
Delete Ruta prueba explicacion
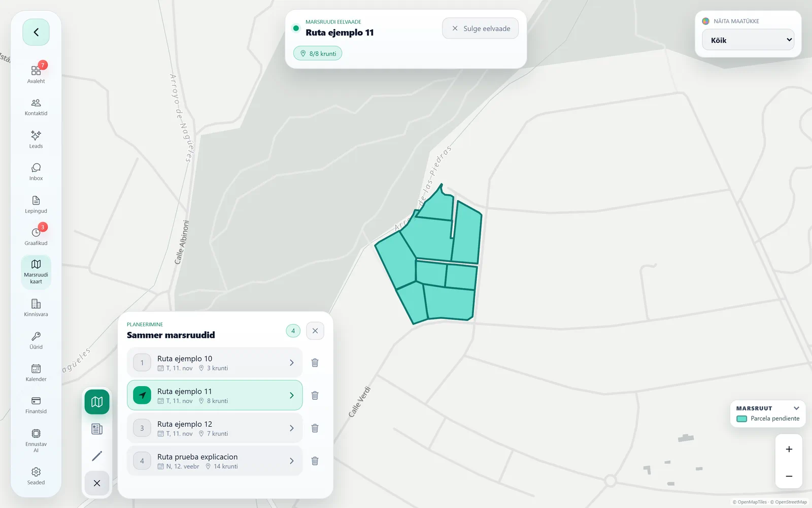click(315, 461)
